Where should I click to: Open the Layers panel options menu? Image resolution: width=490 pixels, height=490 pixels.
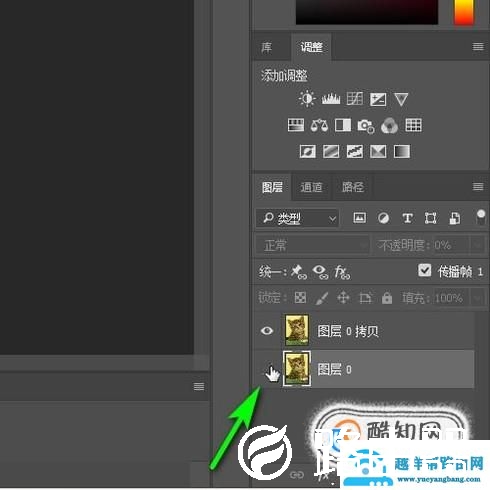tap(478, 187)
